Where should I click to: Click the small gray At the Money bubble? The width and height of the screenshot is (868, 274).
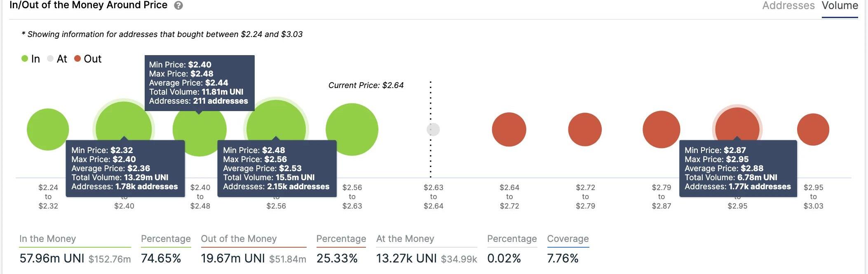[433, 129]
